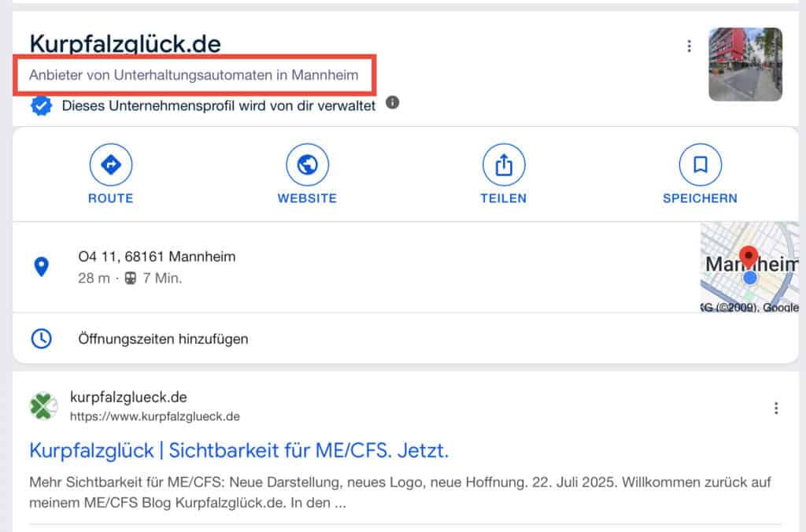
Task: Click the info icon after verwaltet text
Action: point(391,103)
